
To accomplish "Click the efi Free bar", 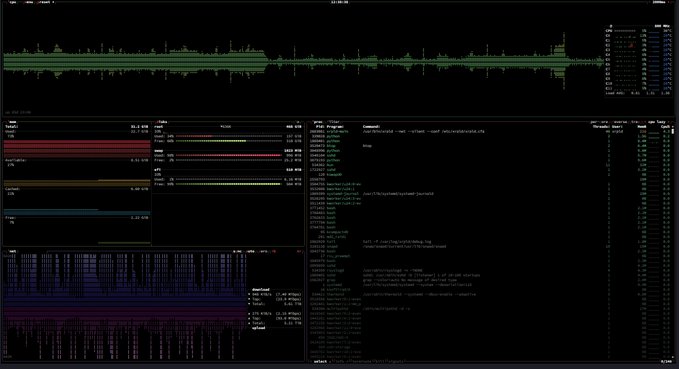I will pos(229,184).
